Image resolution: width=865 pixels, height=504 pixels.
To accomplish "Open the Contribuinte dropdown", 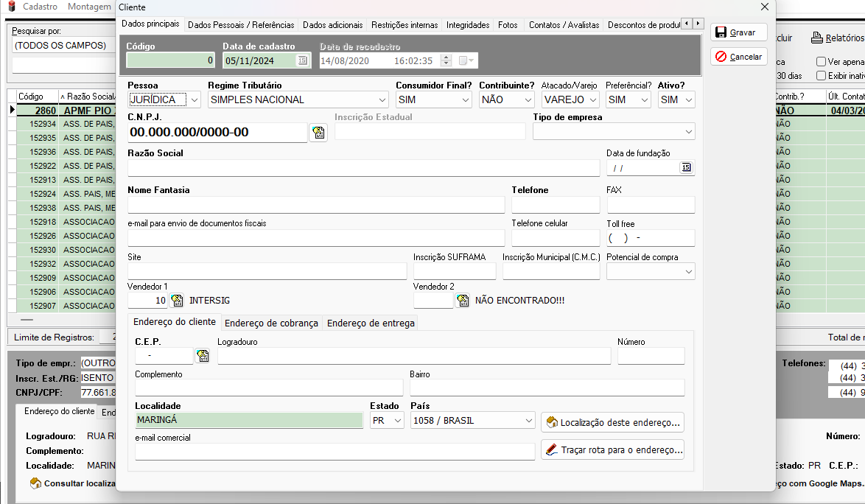I will click(528, 99).
